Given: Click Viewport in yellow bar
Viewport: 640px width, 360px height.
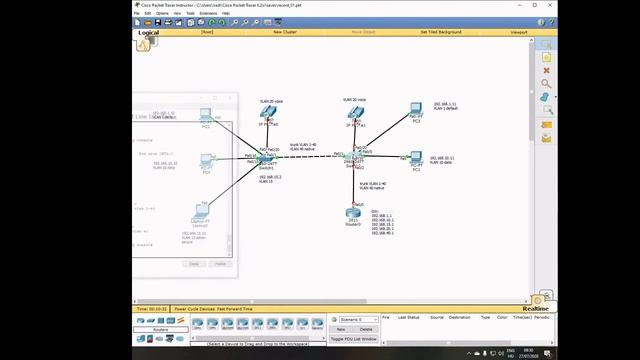Looking at the screenshot, I should (519, 32).
